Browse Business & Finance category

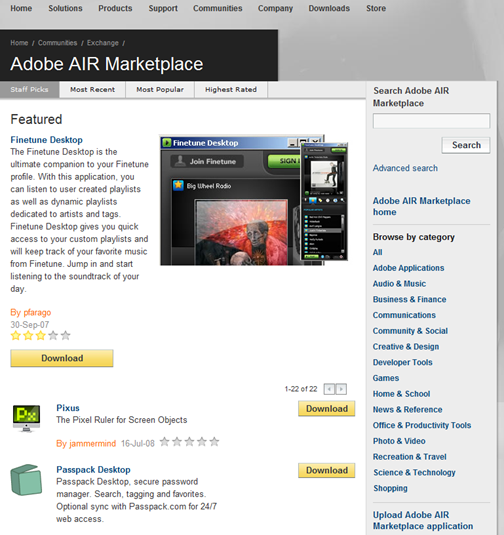point(409,299)
